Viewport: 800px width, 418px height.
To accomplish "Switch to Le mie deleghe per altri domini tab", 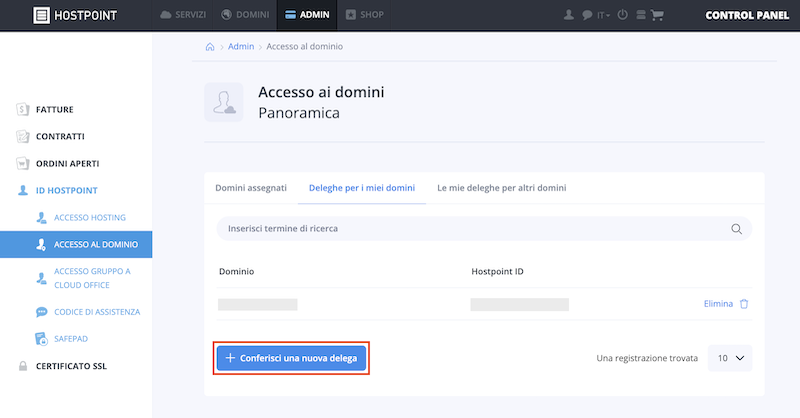I will coord(502,188).
